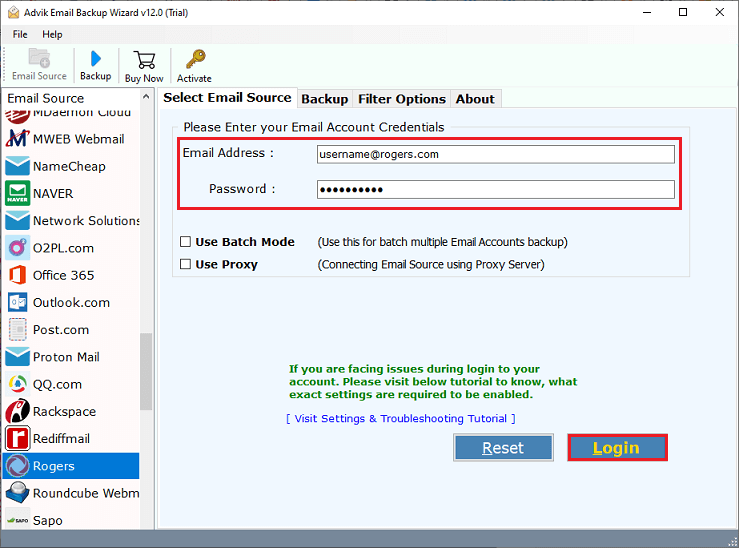Select 'MWEB Webmail' text in list
The image size is (739, 548).
79,139
